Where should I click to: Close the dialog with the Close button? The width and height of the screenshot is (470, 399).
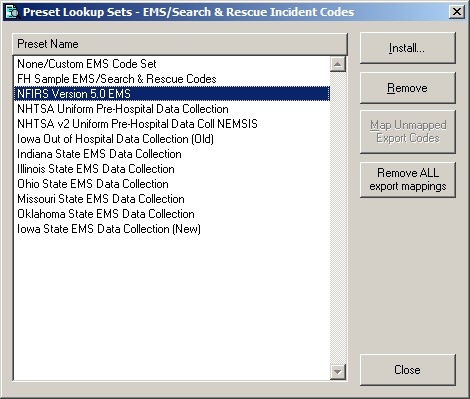click(408, 370)
